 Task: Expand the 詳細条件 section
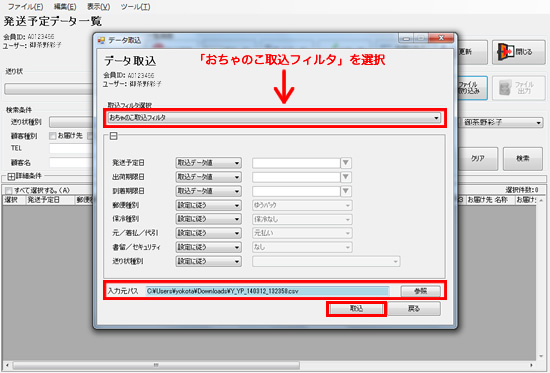click(x=11, y=176)
